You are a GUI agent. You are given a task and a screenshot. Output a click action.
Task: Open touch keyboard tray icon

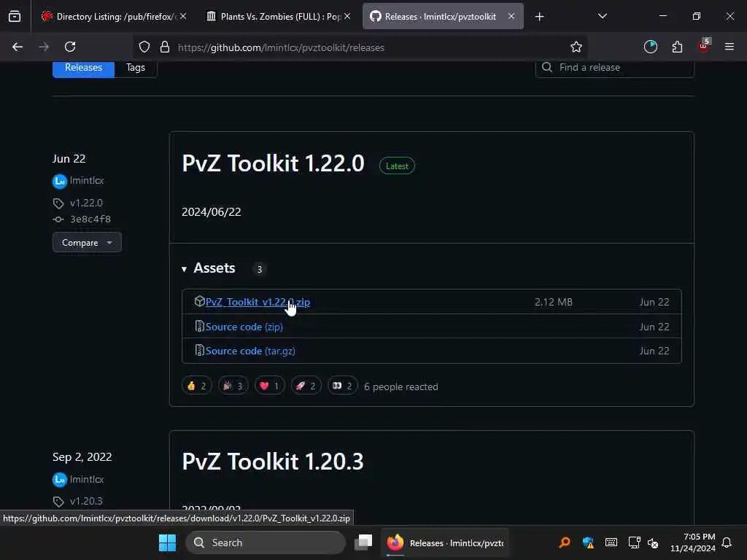[x=611, y=542]
